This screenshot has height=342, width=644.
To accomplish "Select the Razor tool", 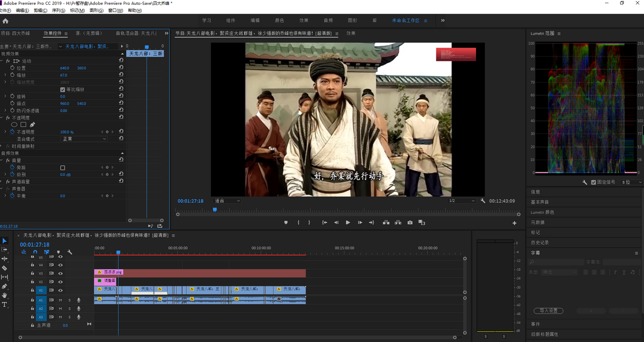I will [x=4, y=268].
